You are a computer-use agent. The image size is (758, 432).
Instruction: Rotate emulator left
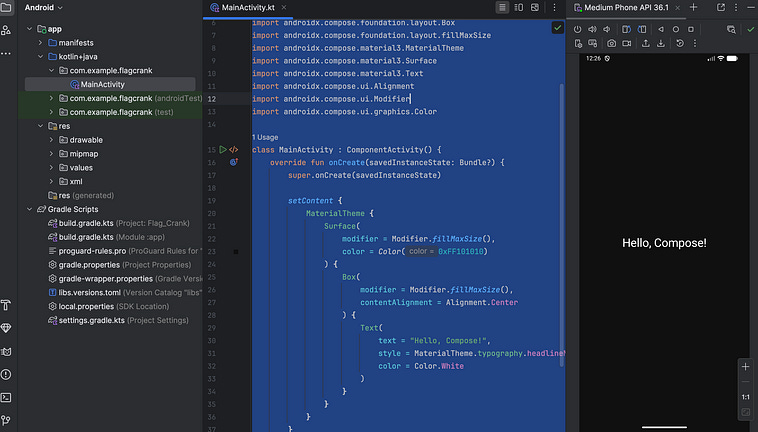626,29
